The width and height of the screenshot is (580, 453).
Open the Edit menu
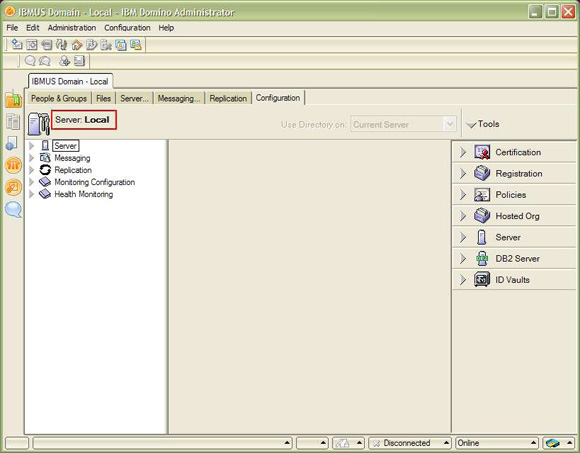click(33, 28)
